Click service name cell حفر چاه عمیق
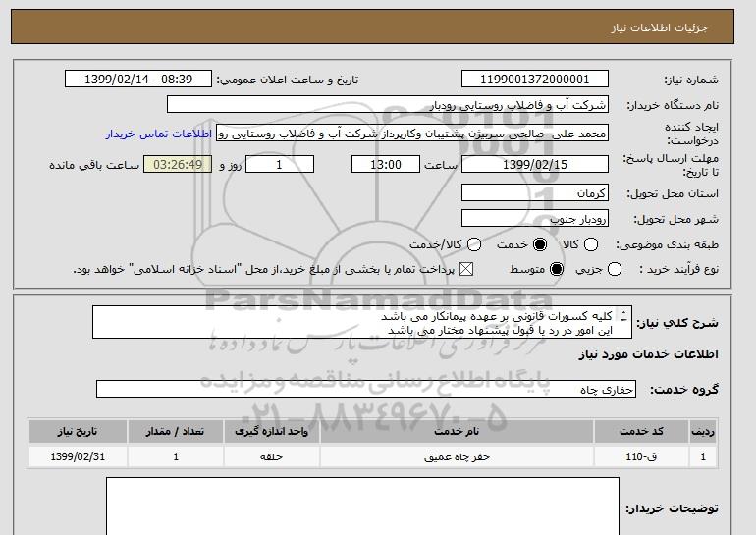The width and height of the screenshot is (756, 535). click(457, 456)
